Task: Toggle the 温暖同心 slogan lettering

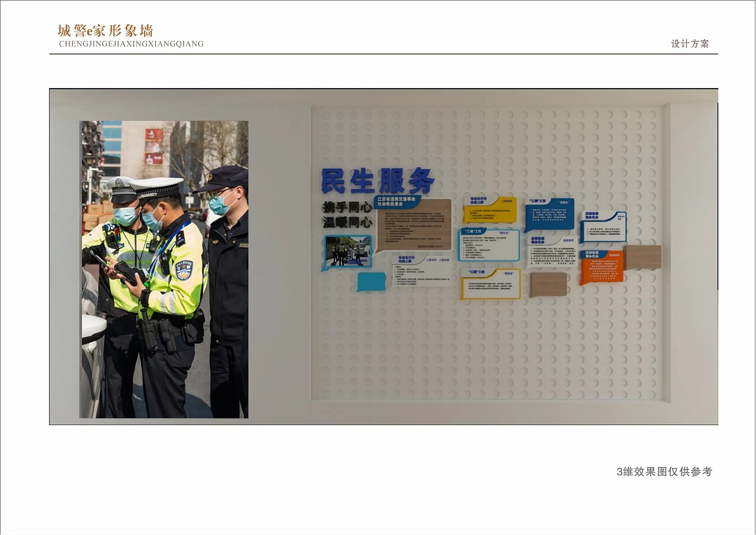Action: pos(347,222)
